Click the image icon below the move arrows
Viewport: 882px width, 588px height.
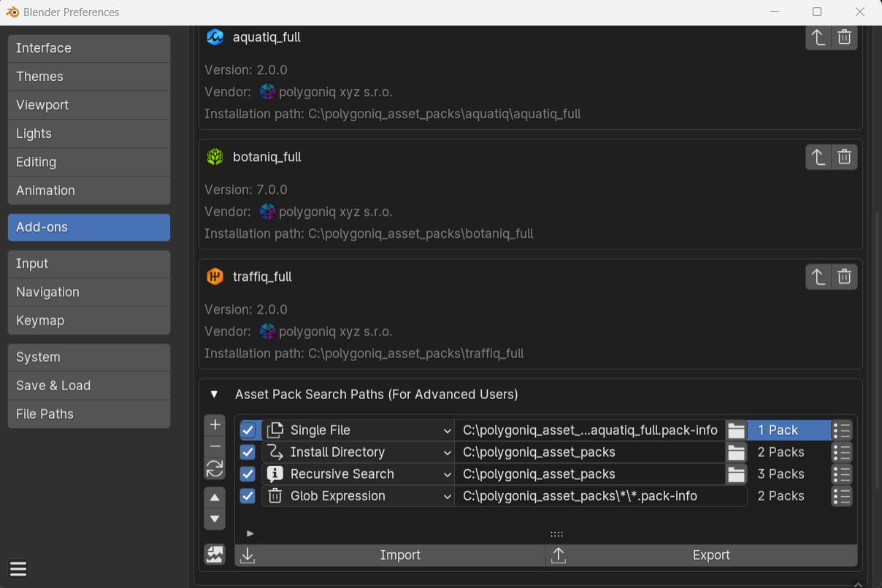coord(215,554)
